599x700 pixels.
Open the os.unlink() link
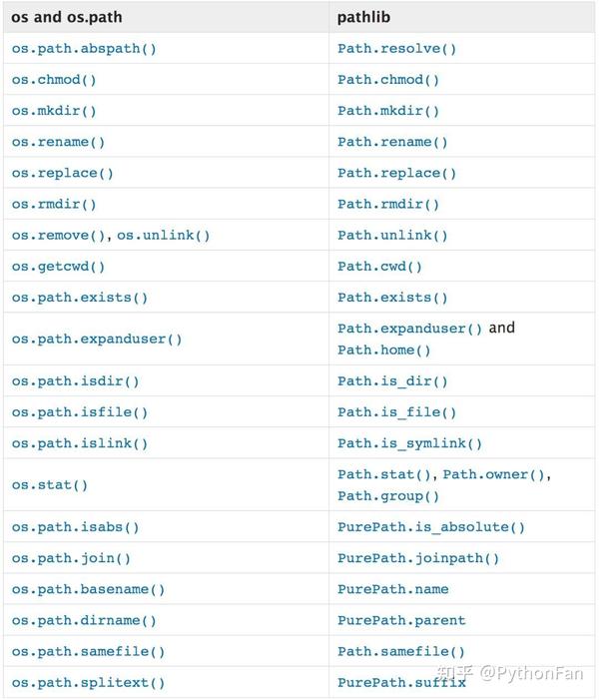(164, 236)
